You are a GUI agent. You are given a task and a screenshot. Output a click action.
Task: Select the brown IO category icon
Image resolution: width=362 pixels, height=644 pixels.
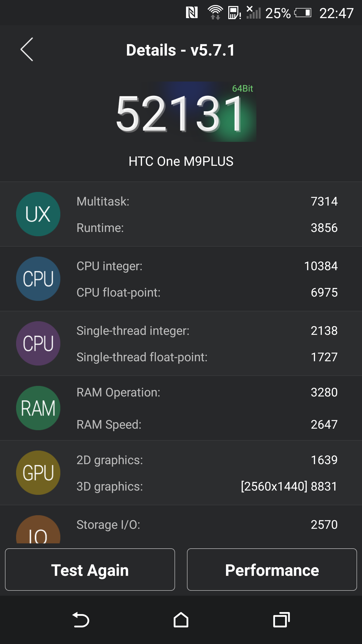click(x=38, y=529)
